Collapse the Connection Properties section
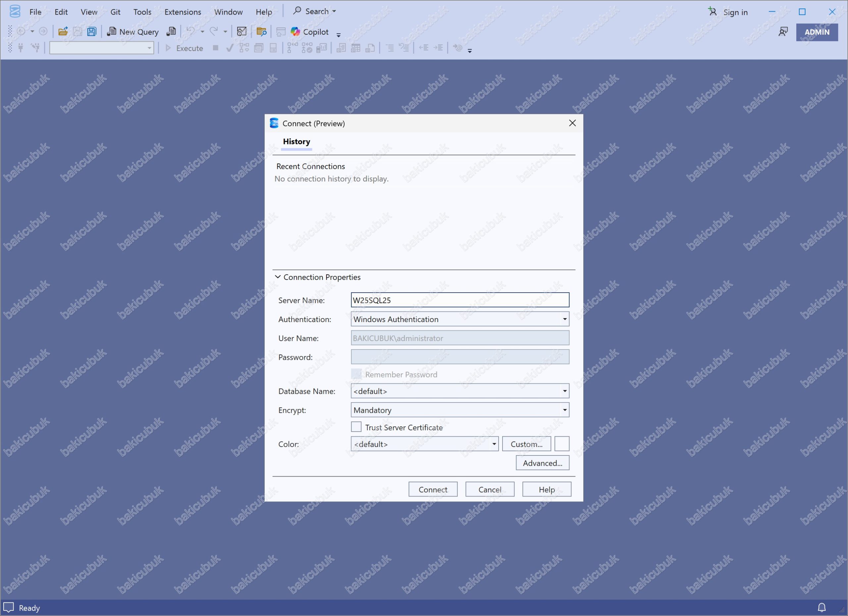 pos(278,277)
